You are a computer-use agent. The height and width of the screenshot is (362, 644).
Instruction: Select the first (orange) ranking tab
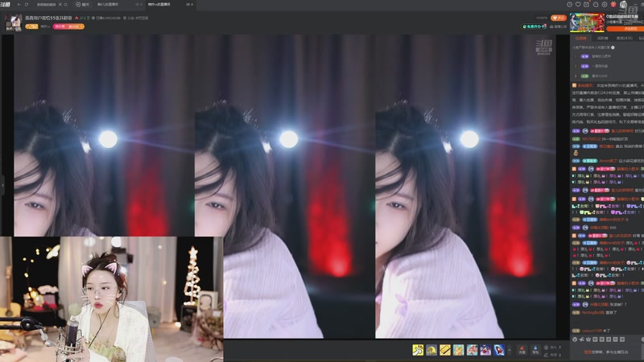pyautogui.click(x=580, y=38)
